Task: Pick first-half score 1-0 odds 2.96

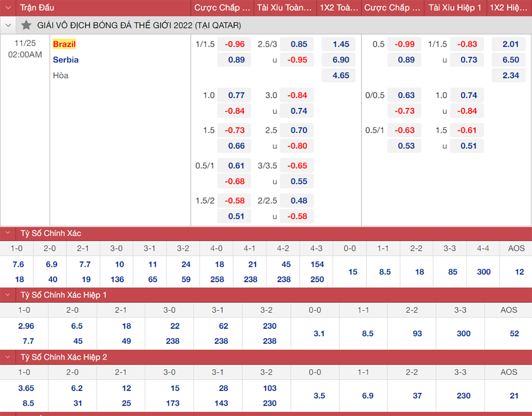Action: [x=26, y=326]
